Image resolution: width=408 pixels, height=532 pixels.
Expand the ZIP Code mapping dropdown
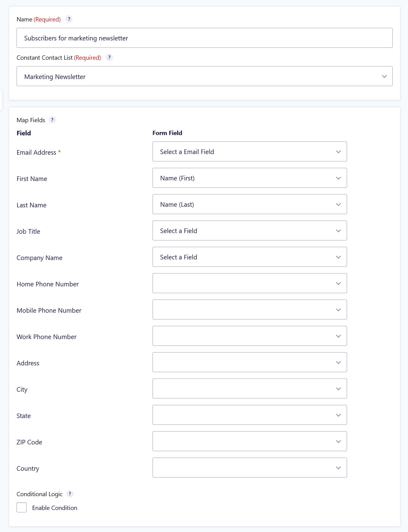(250, 441)
